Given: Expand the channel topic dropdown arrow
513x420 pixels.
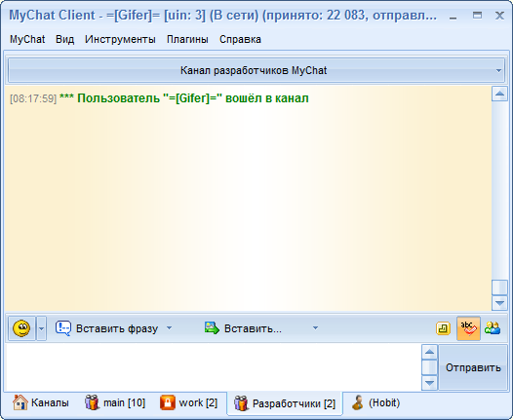Looking at the screenshot, I should [x=498, y=70].
